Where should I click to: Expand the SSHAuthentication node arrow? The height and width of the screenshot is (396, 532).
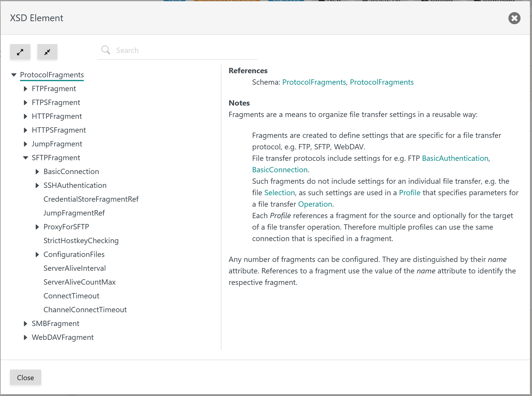(x=37, y=186)
